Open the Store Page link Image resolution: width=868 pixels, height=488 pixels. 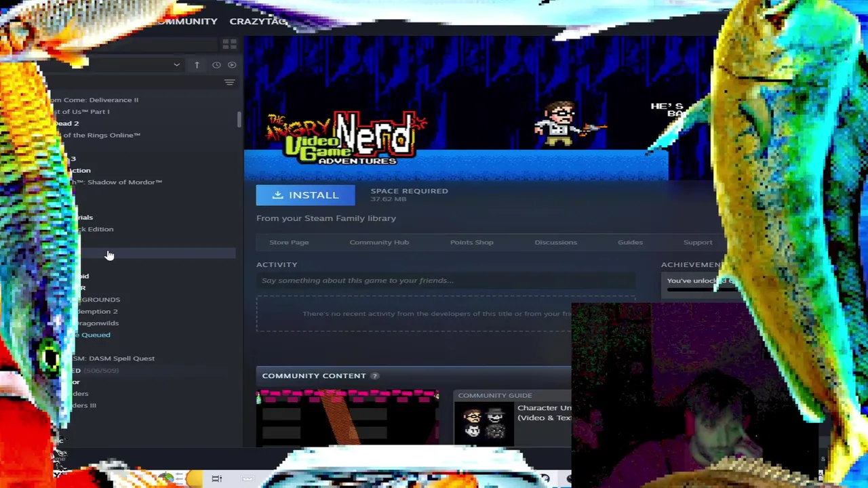tap(289, 242)
